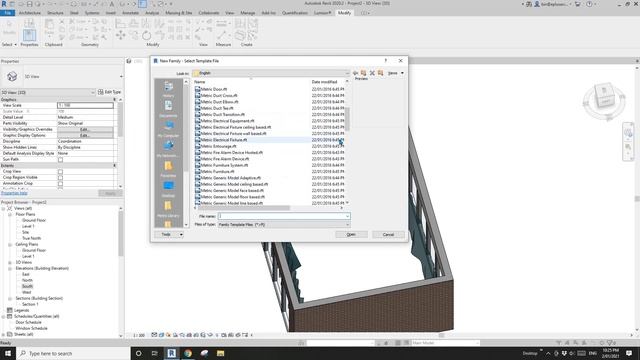The image size is (640, 360).
Task: Click the Windows search box
Action: [73, 353]
